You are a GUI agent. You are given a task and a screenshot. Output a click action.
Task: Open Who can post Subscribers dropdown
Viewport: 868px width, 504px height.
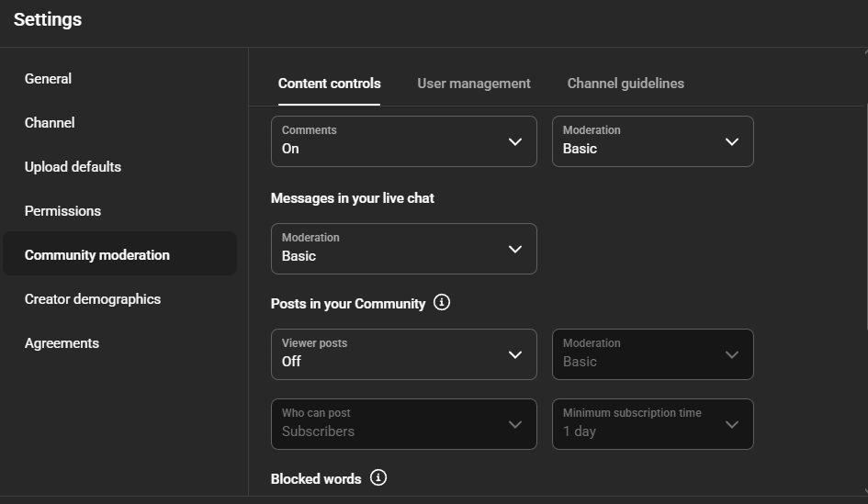(403, 424)
